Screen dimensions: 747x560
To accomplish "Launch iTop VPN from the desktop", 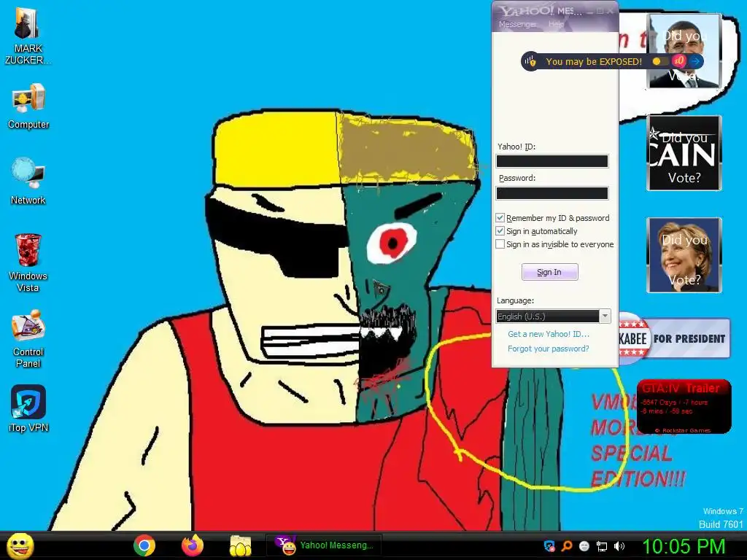I will coord(28,408).
